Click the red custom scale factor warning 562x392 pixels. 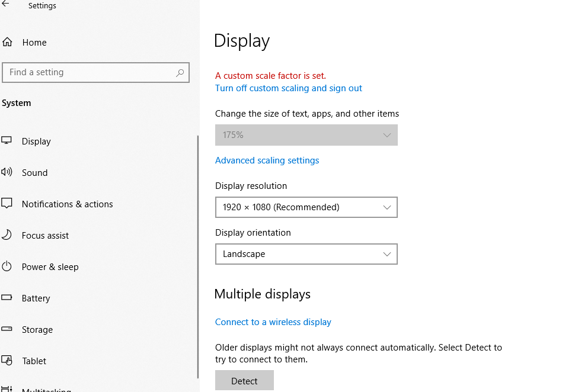[270, 76]
